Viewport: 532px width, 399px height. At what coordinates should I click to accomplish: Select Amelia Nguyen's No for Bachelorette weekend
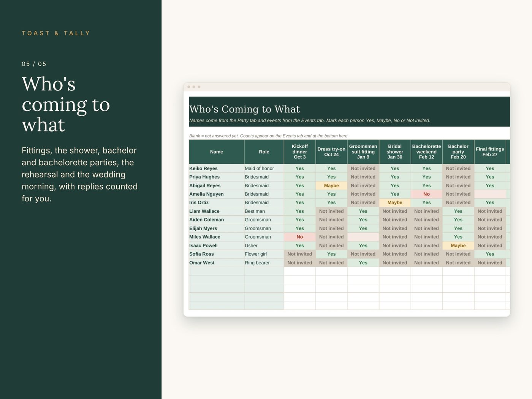click(426, 194)
